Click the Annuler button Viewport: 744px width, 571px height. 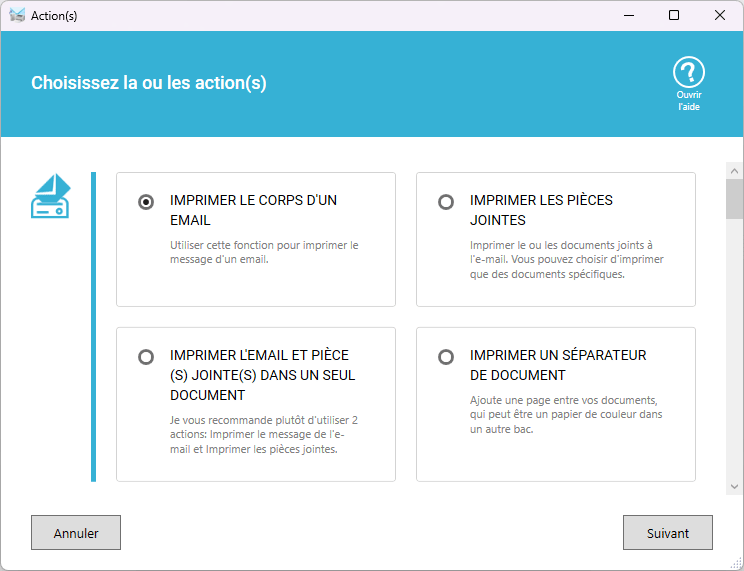point(76,533)
